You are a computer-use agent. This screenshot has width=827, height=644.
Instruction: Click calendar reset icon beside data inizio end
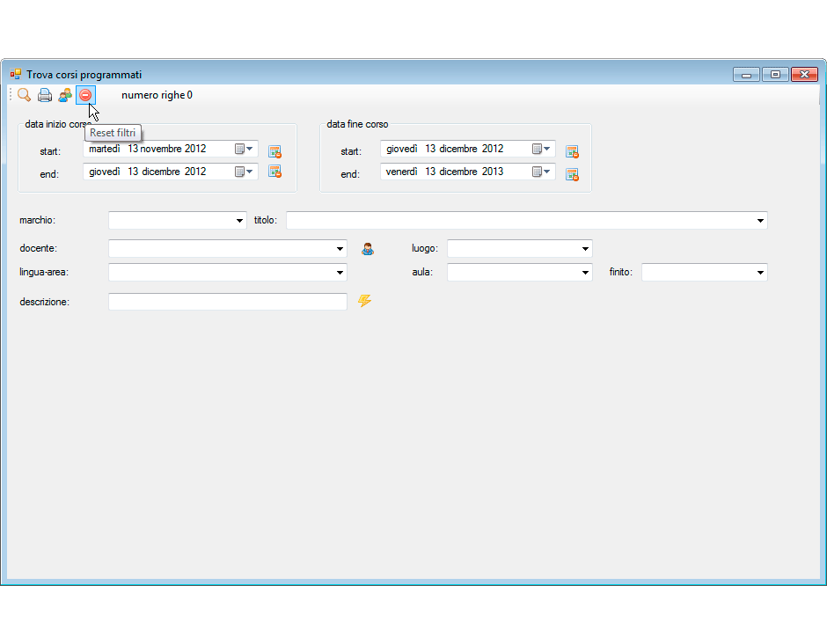pos(274,172)
